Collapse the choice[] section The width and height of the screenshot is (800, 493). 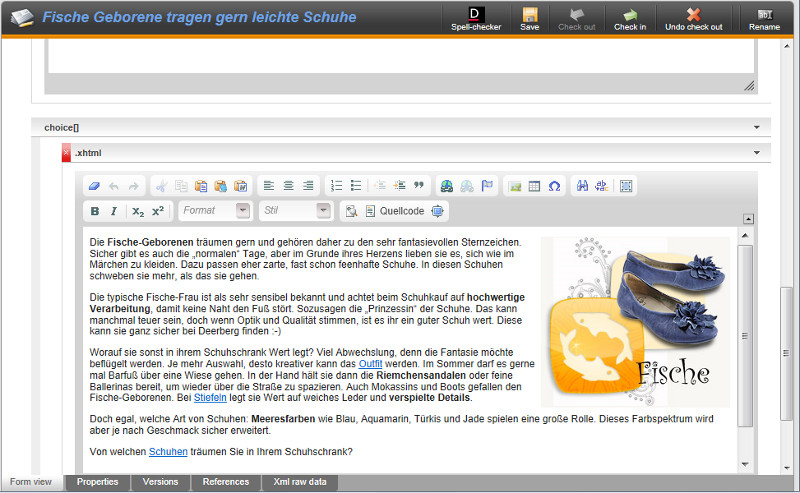pyautogui.click(x=762, y=128)
